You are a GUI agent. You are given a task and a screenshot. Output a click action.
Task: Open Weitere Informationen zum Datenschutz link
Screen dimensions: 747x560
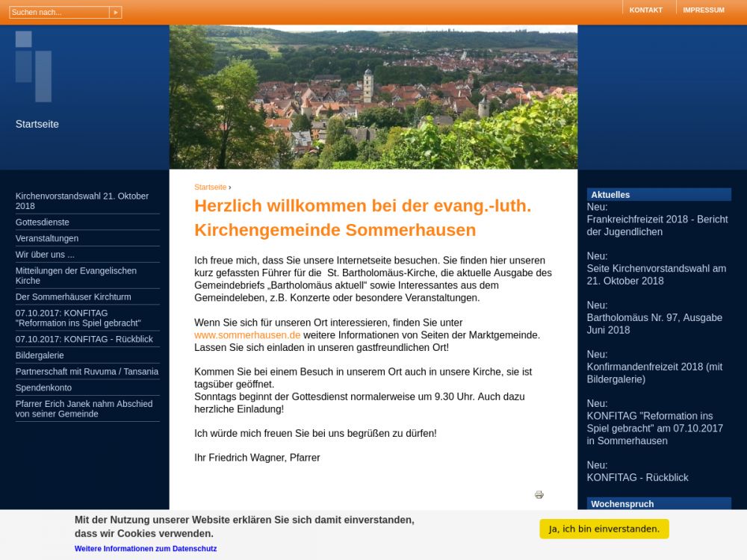pyautogui.click(x=146, y=549)
